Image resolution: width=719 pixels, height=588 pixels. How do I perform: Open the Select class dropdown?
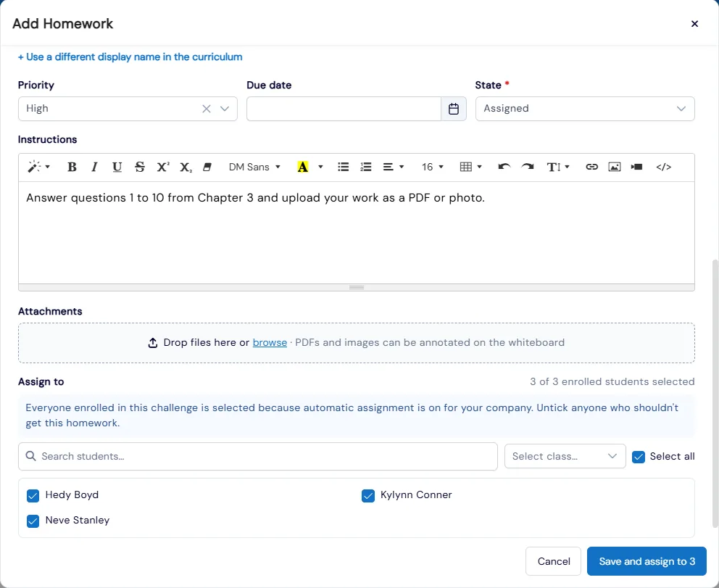point(565,456)
